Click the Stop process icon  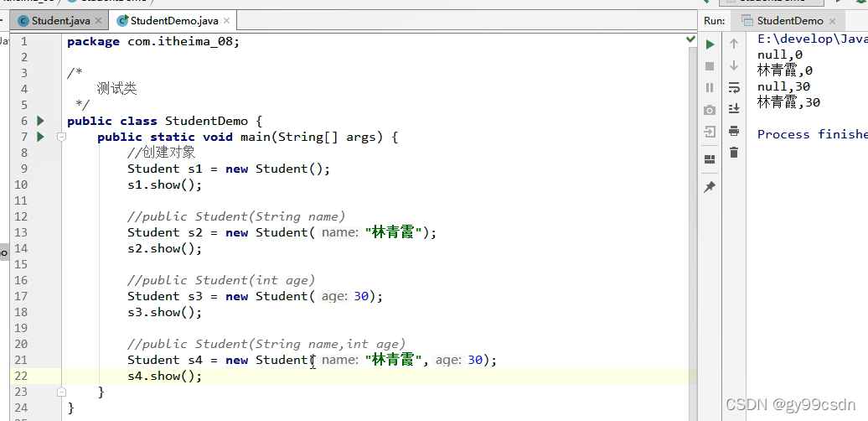point(710,66)
